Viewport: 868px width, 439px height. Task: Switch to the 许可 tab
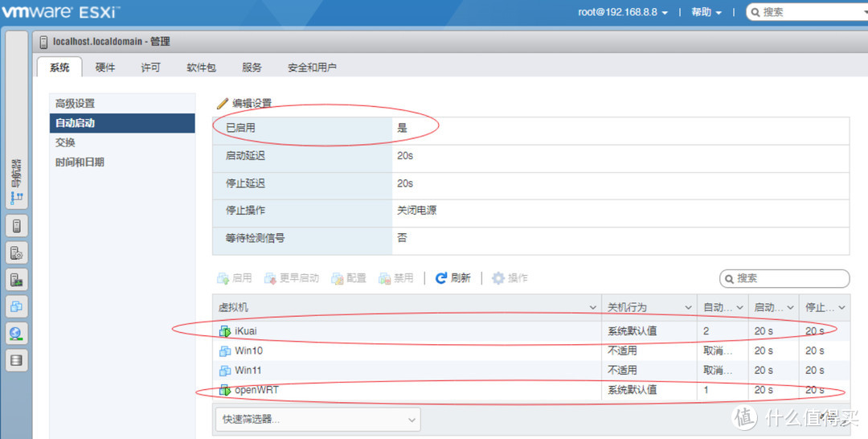(150, 68)
